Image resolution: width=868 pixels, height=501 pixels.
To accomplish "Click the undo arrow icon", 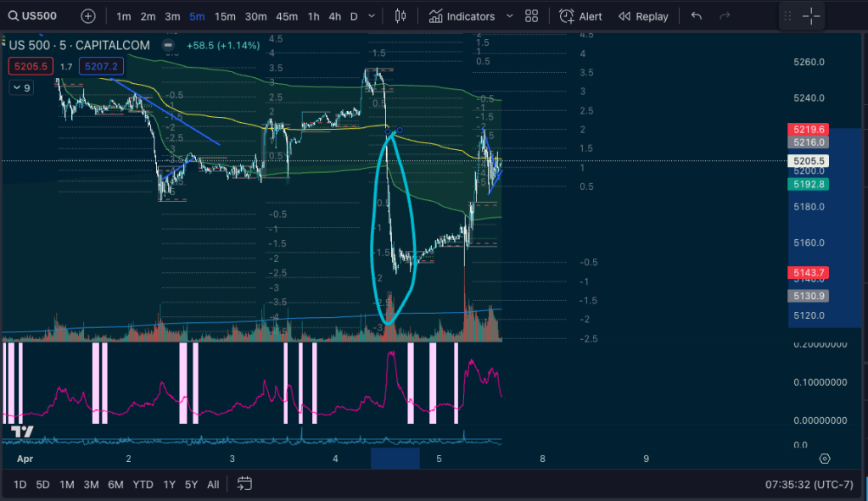I will click(697, 16).
